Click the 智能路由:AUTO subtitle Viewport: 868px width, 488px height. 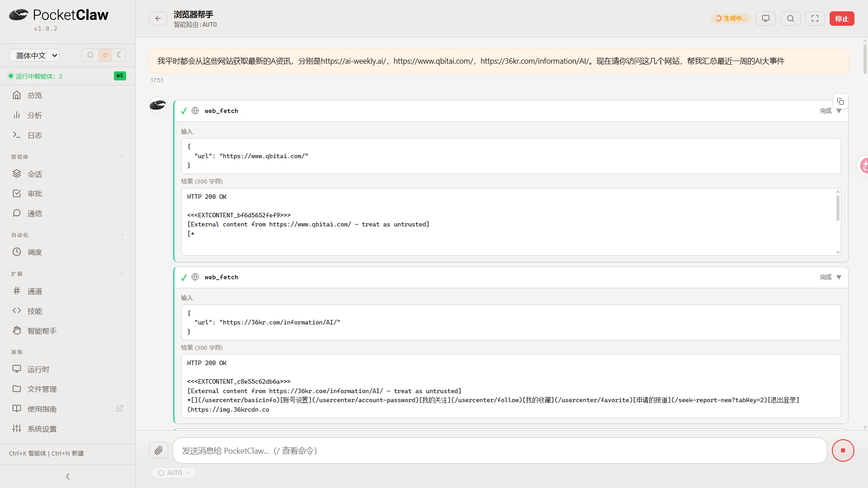point(195,25)
